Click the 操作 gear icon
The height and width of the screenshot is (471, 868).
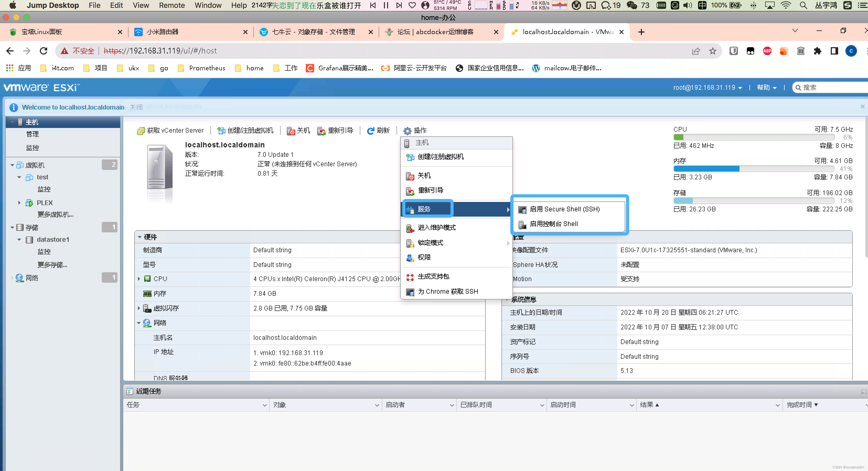point(407,131)
